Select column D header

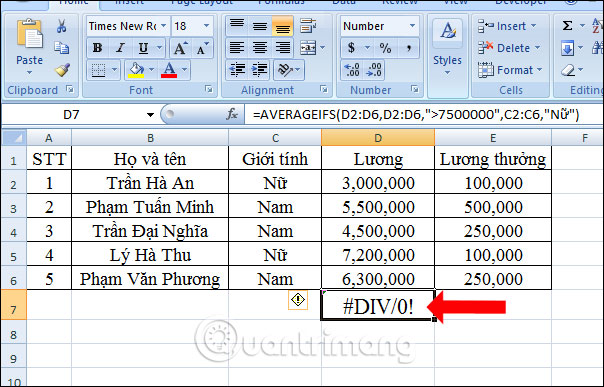[378, 137]
